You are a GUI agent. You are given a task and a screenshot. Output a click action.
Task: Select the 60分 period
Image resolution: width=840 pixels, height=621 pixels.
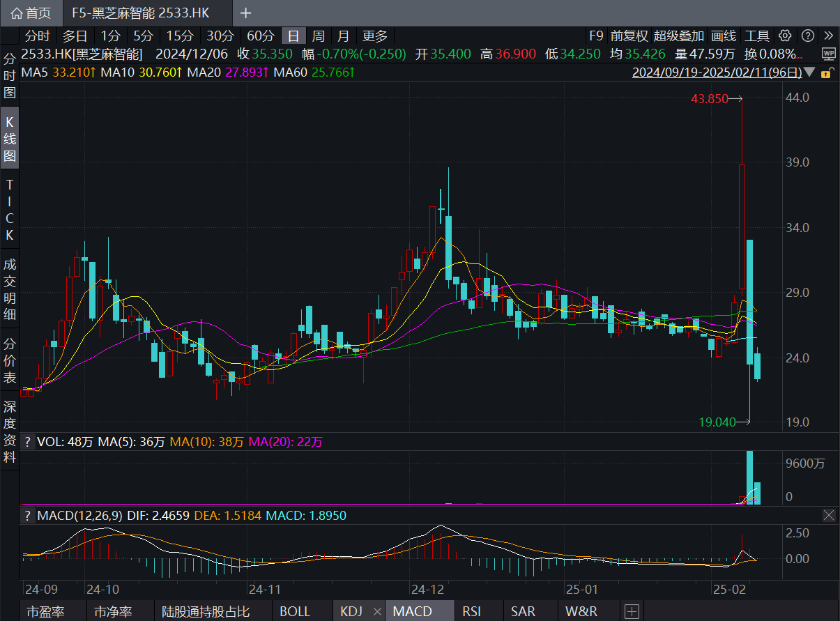pyautogui.click(x=261, y=36)
